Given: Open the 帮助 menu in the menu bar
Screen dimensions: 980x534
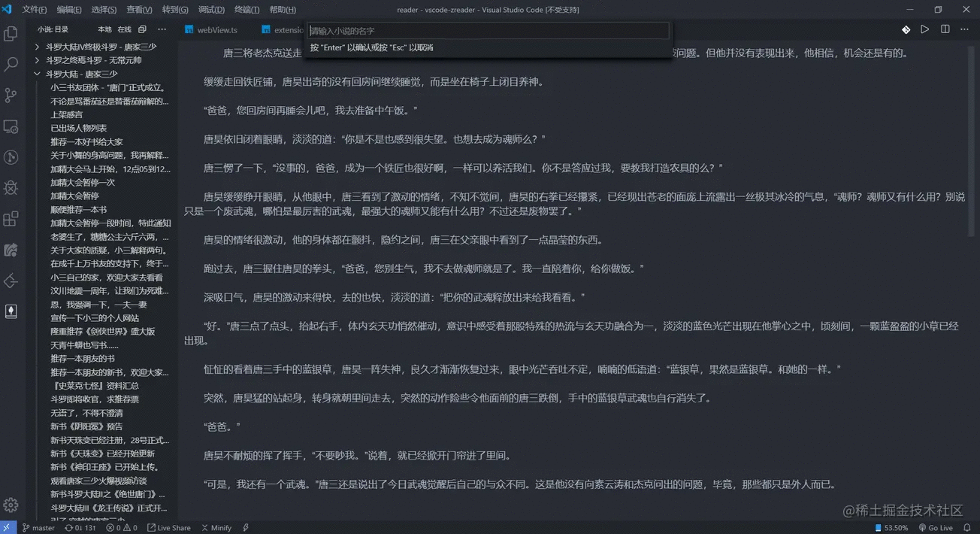Looking at the screenshot, I should (x=282, y=9).
